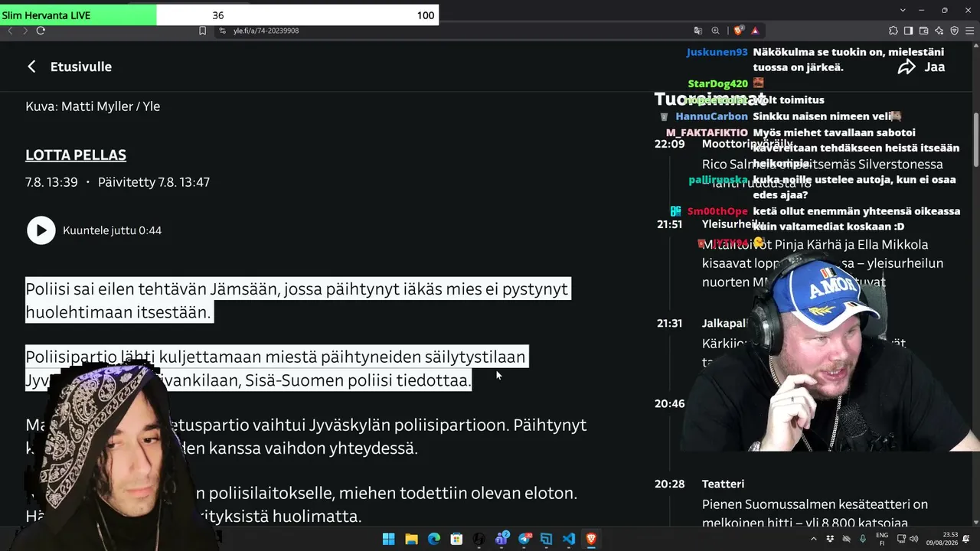Open File Explorer from the taskbar
Image resolution: width=980 pixels, height=551 pixels.
411,539
